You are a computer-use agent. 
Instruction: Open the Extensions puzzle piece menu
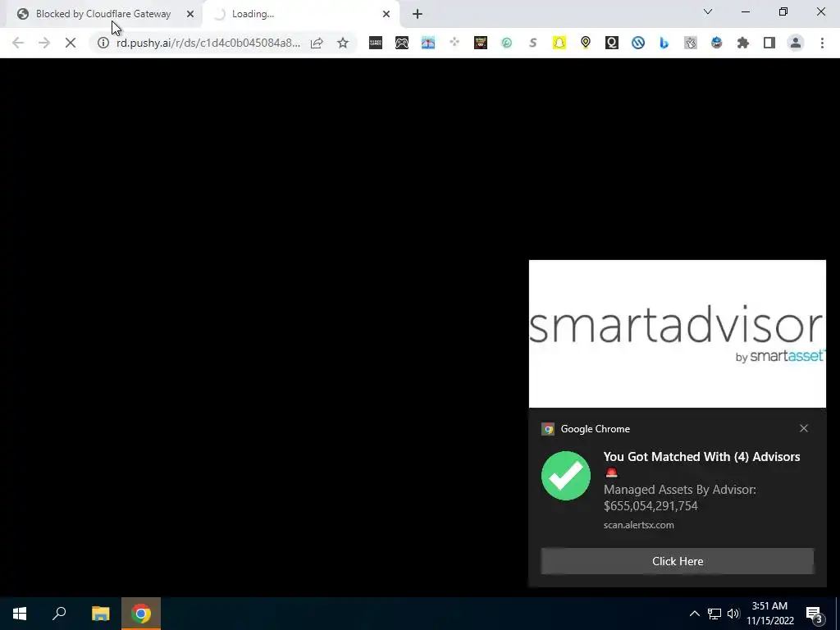(743, 43)
